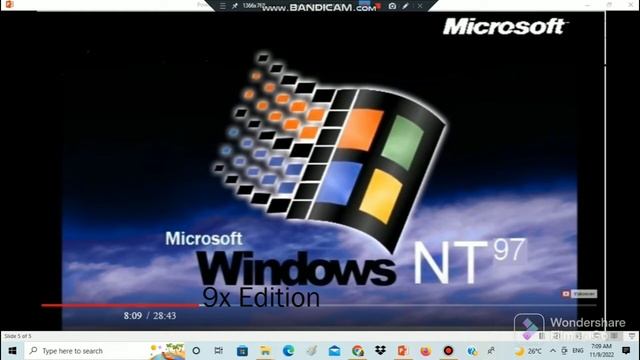Open the clock showing 7:09 AM
This screenshot has height=360, width=640.
pos(601,351)
